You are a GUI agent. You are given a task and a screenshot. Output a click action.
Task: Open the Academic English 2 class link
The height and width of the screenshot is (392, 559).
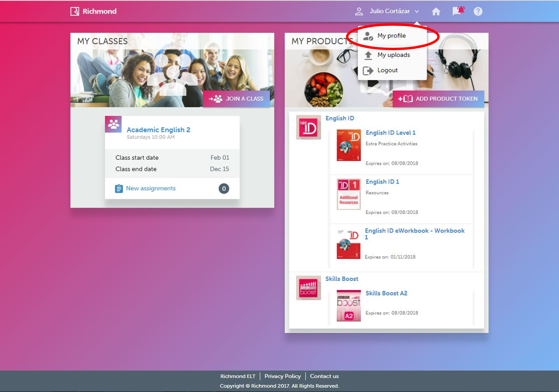pos(158,130)
